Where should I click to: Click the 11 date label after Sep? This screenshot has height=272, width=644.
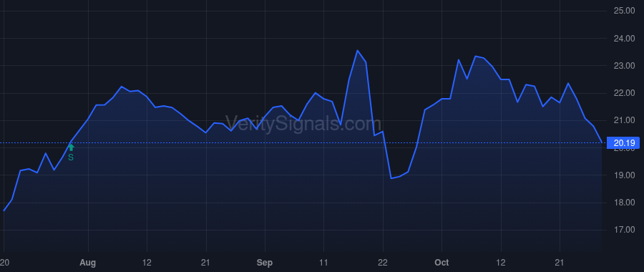[323, 263]
